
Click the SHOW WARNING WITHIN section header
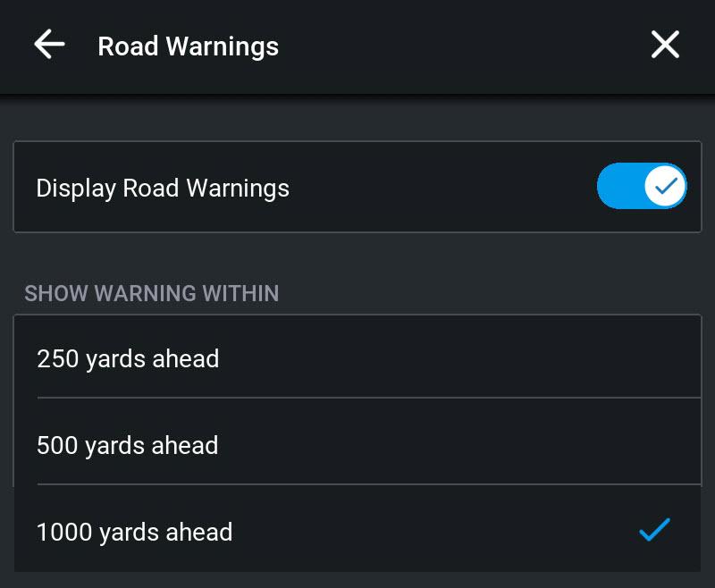tap(151, 293)
